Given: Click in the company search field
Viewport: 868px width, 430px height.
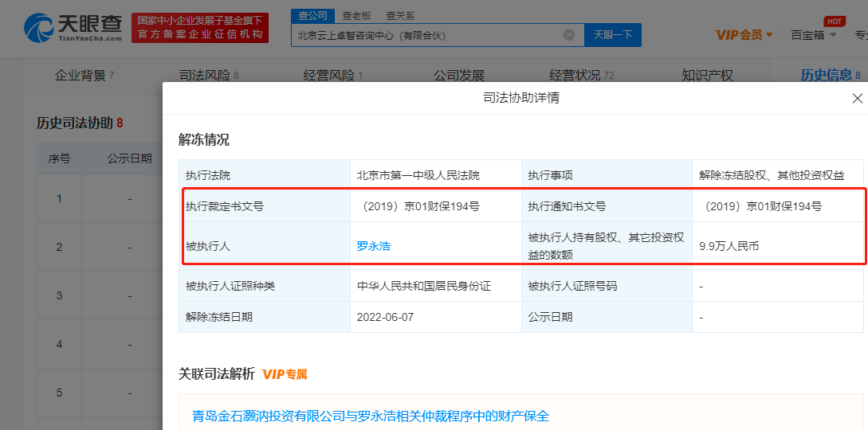Looking at the screenshot, I should (426, 35).
